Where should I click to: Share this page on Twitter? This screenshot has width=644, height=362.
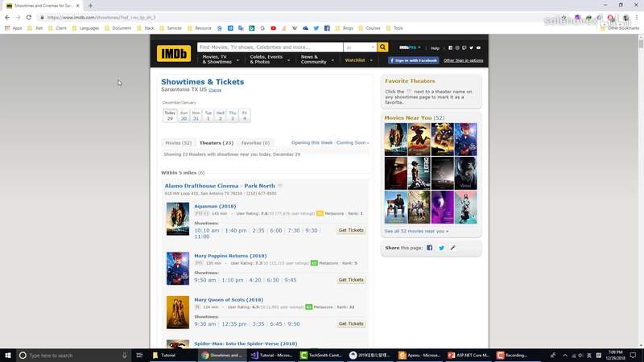tap(441, 248)
